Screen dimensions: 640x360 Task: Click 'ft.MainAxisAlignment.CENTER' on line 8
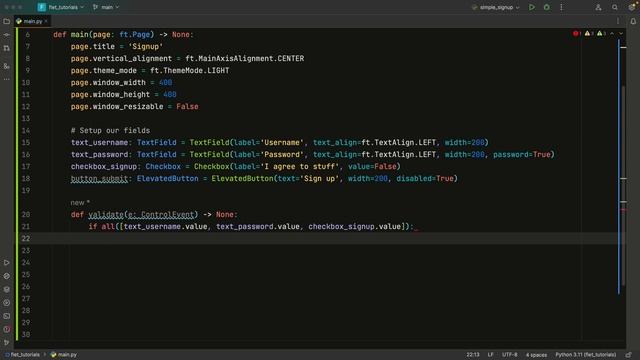click(244, 58)
